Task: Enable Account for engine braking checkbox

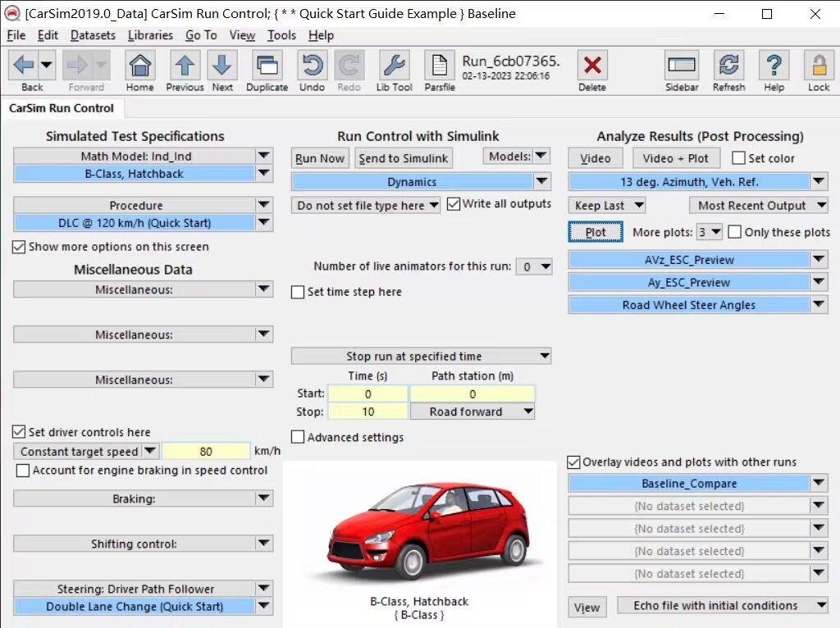Action: click(x=23, y=471)
